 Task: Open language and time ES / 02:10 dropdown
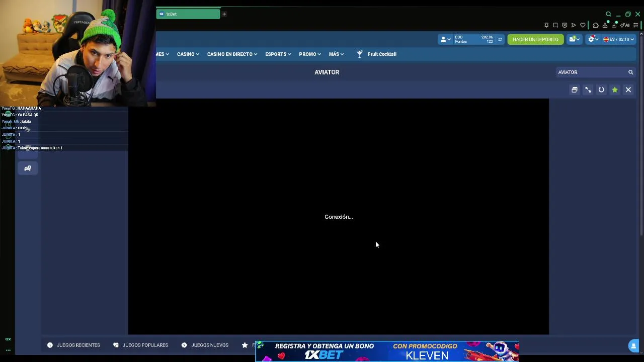click(x=618, y=39)
